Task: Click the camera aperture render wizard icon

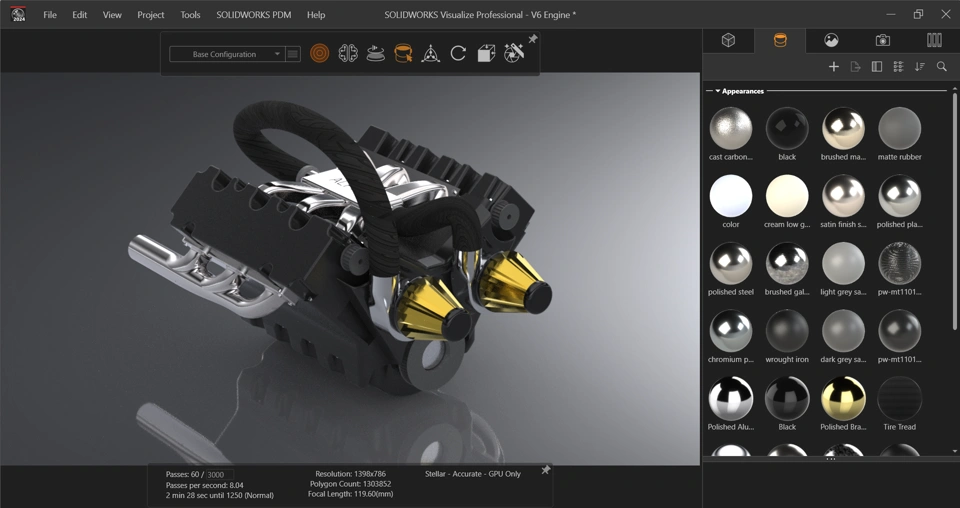Action: 514,53
